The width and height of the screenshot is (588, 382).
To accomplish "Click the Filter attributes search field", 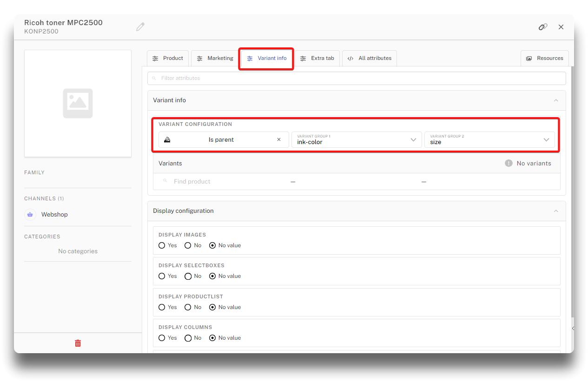I will pyautogui.click(x=356, y=78).
